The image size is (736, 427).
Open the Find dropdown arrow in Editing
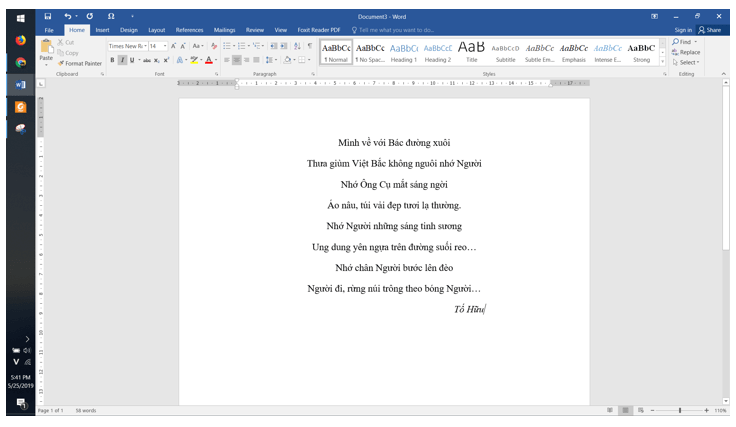(x=698, y=41)
